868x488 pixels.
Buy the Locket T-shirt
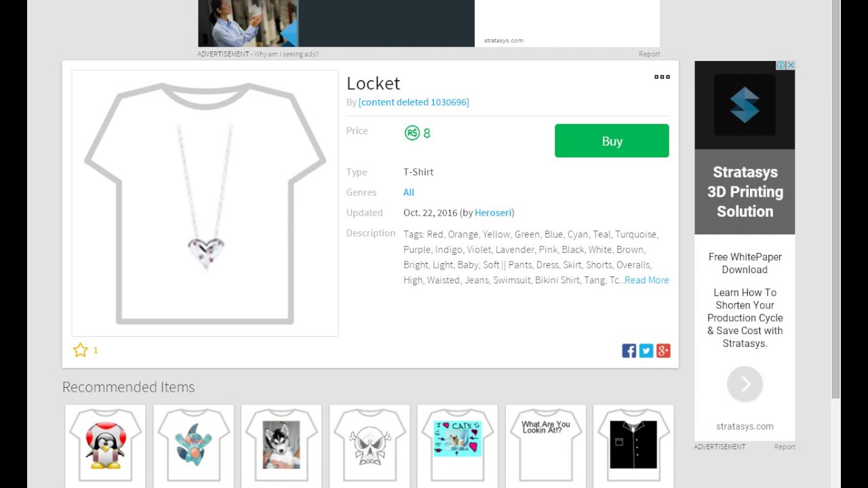pos(612,141)
